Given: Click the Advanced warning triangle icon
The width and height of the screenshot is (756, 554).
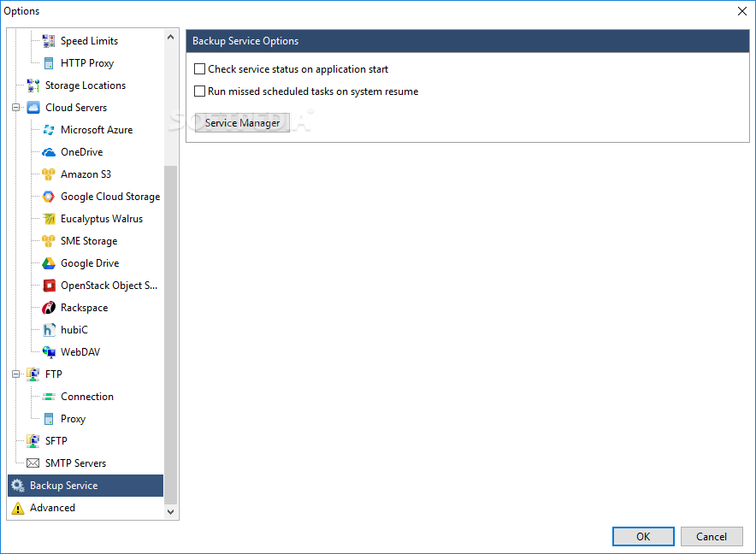Looking at the screenshot, I should pyautogui.click(x=18, y=508).
